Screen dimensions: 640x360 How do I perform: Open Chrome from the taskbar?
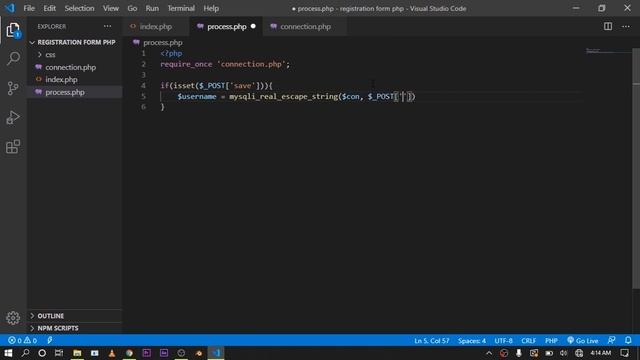[129, 353]
